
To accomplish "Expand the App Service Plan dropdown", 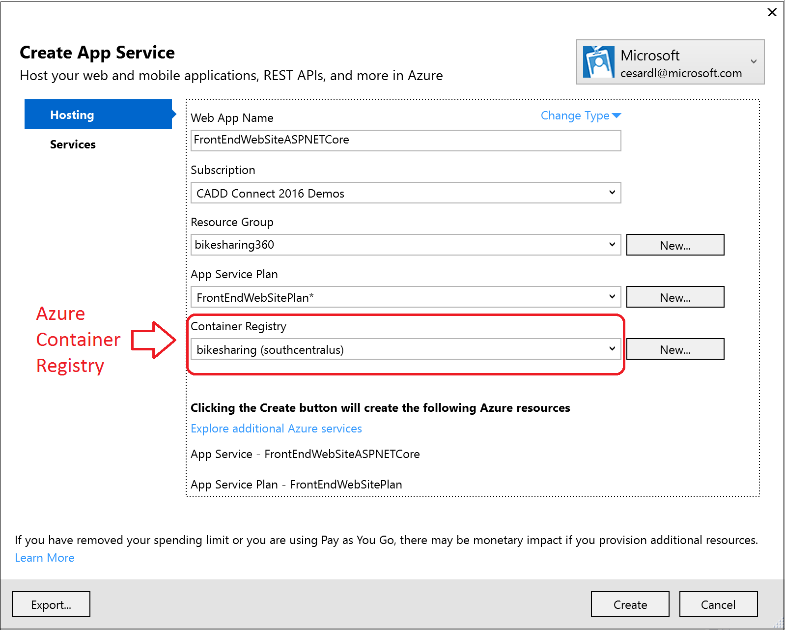I will tap(611, 297).
